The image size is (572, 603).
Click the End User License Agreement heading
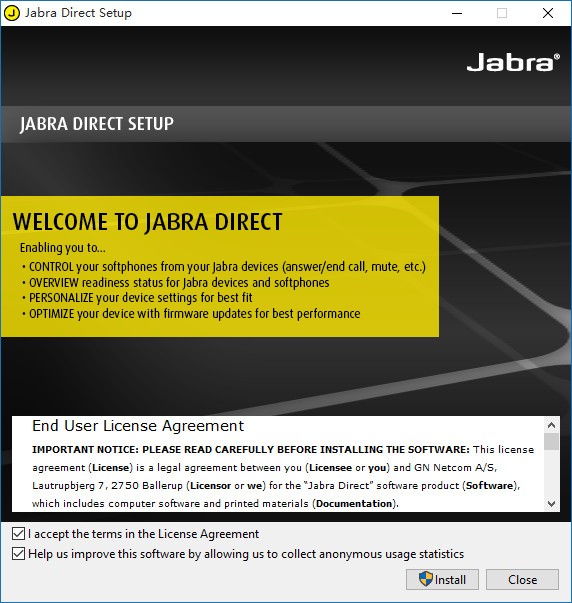coord(138,426)
